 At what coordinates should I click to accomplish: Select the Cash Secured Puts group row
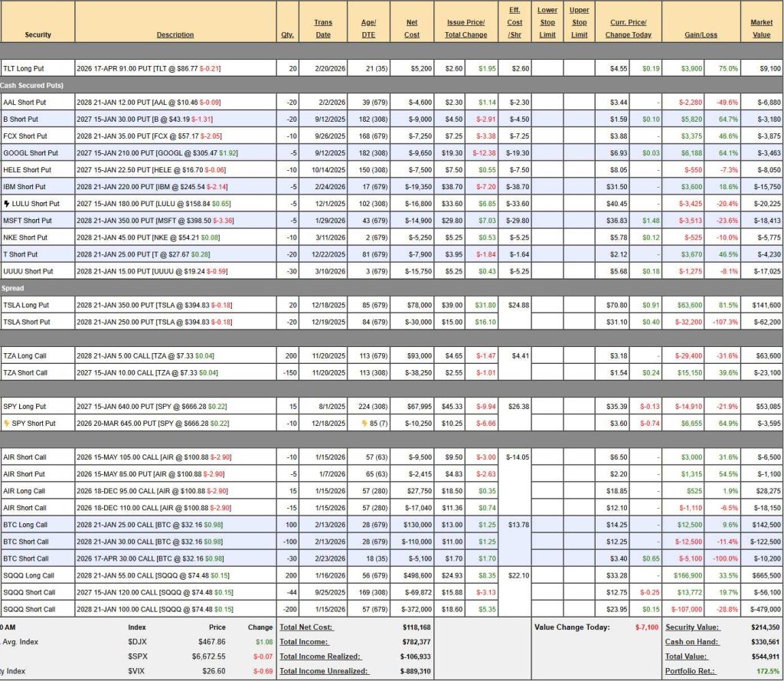coord(32,85)
